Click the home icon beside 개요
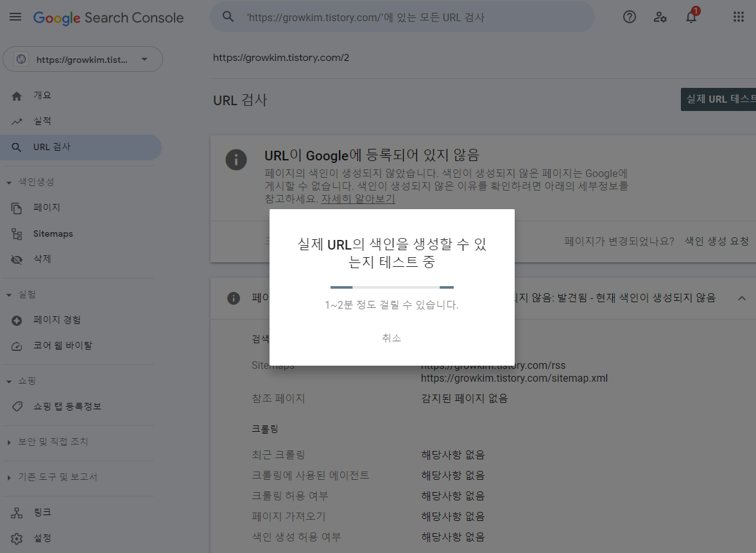This screenshot has width=756, height=553. [17, 96]
